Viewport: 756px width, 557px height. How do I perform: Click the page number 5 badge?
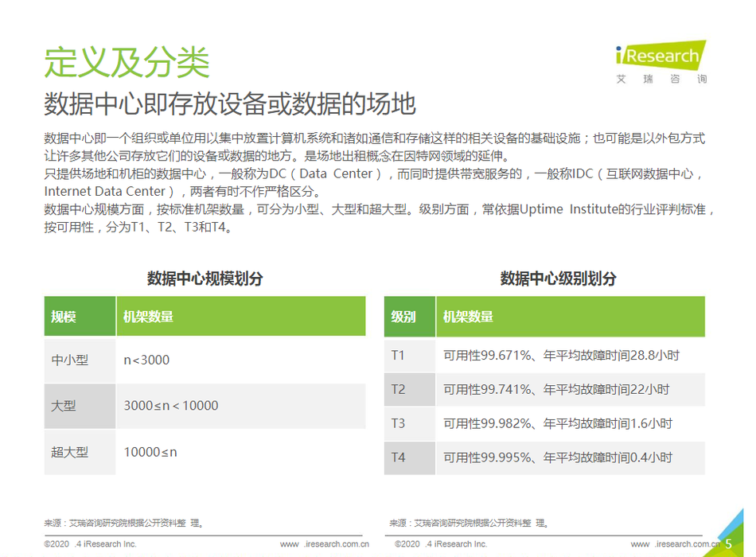click(x=727, y=543)
